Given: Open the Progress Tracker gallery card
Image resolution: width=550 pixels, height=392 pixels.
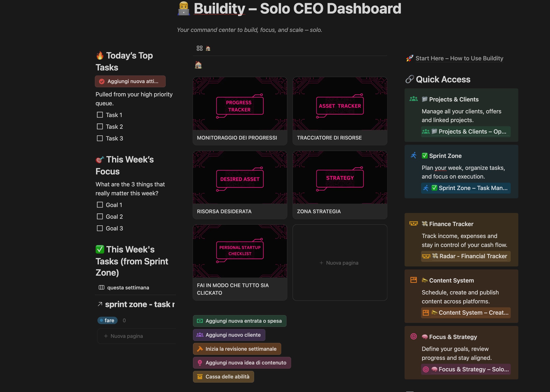Looking at the screenshot, I should (x=240, y=111).
